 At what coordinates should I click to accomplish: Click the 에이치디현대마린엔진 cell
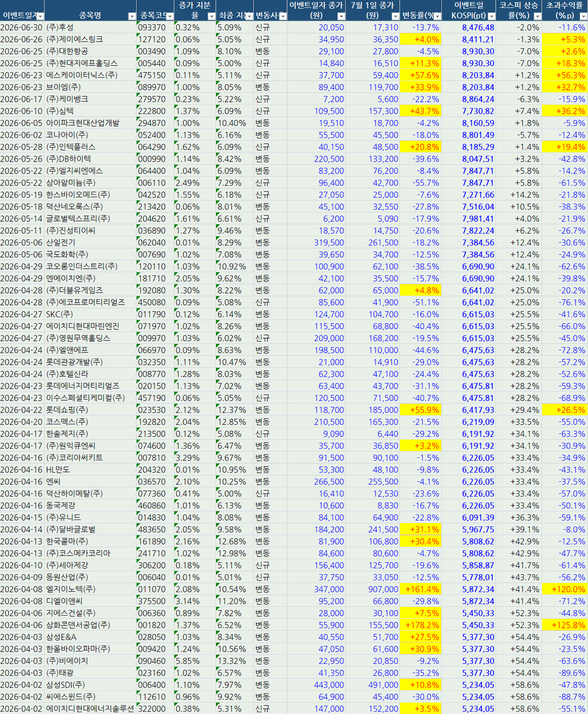pyautogui.click(x=90, y=325)
